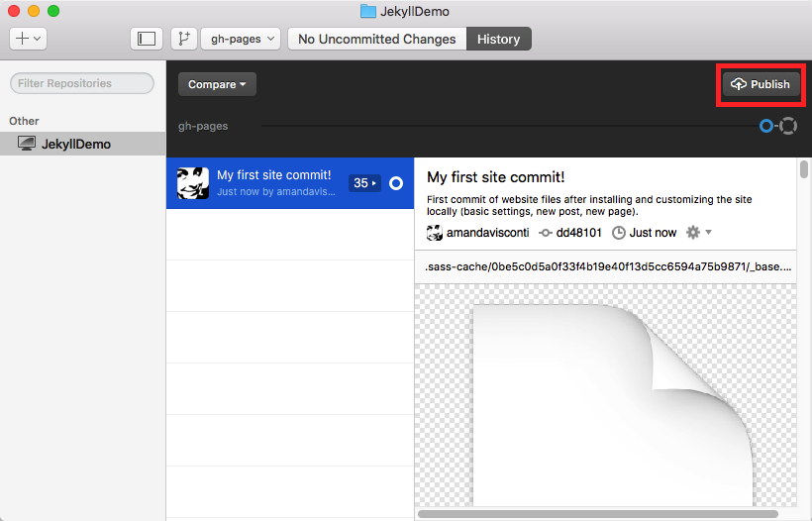Click the gear icon beside Just now
Viewport: 812px width, 521px height.
click(693, 232)
